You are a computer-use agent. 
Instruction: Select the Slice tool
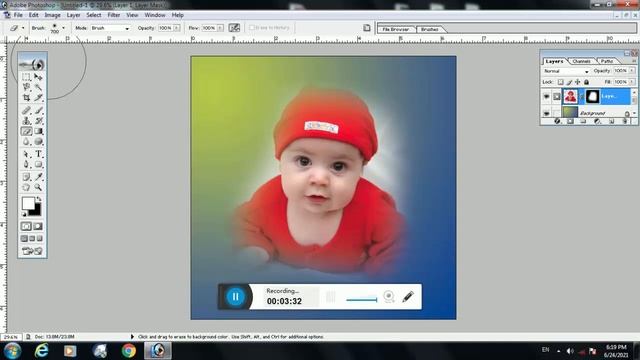tap(38, 98)
